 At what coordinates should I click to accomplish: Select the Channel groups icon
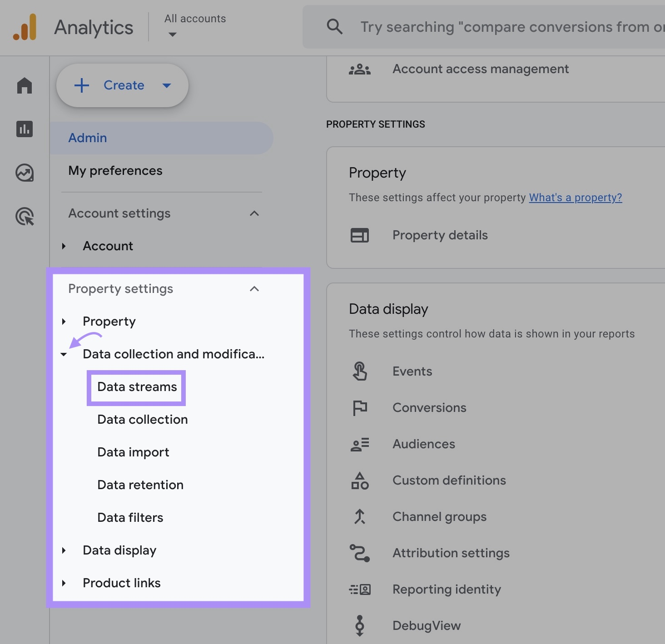pyautogui.click(x=359, y=516)
